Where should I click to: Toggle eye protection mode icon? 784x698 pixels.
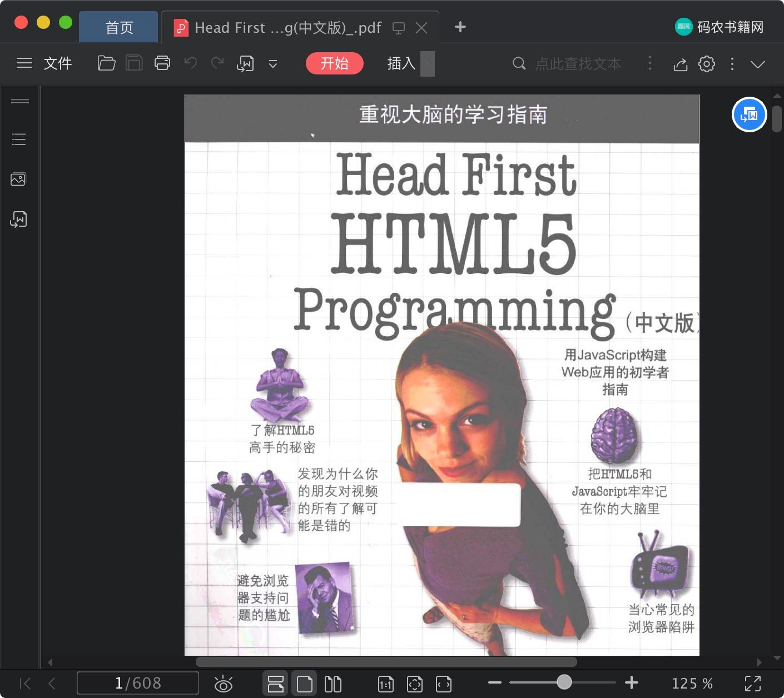(x=224, y=684)
